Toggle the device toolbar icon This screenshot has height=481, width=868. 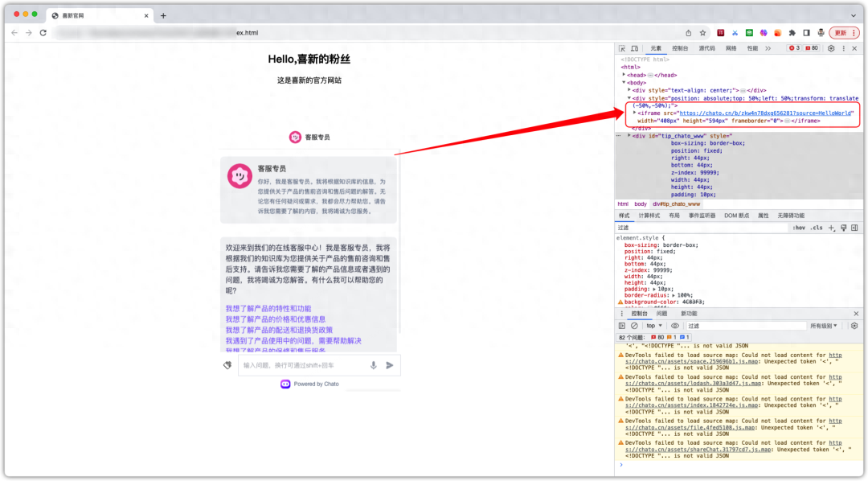tap(634, 48)
